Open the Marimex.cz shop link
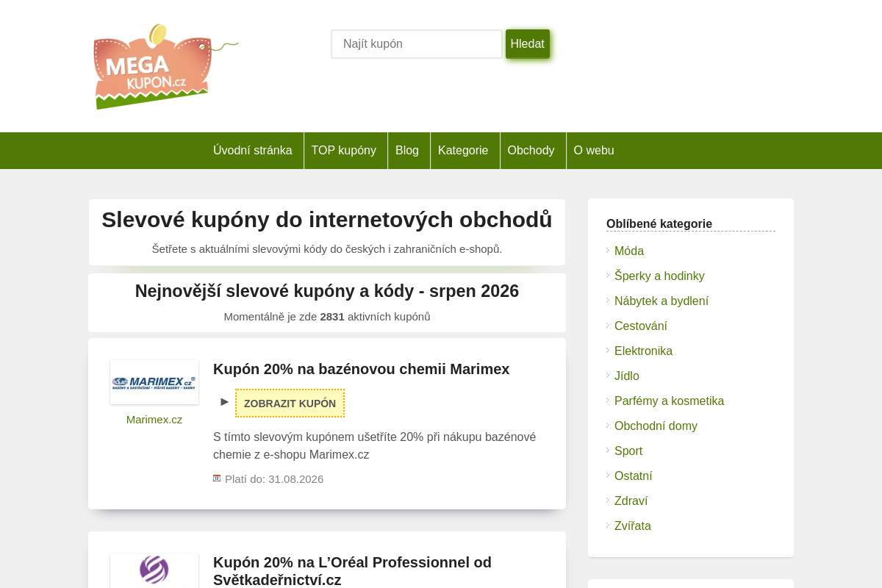Viewport: 882px width, 588px height. [154, 420]
